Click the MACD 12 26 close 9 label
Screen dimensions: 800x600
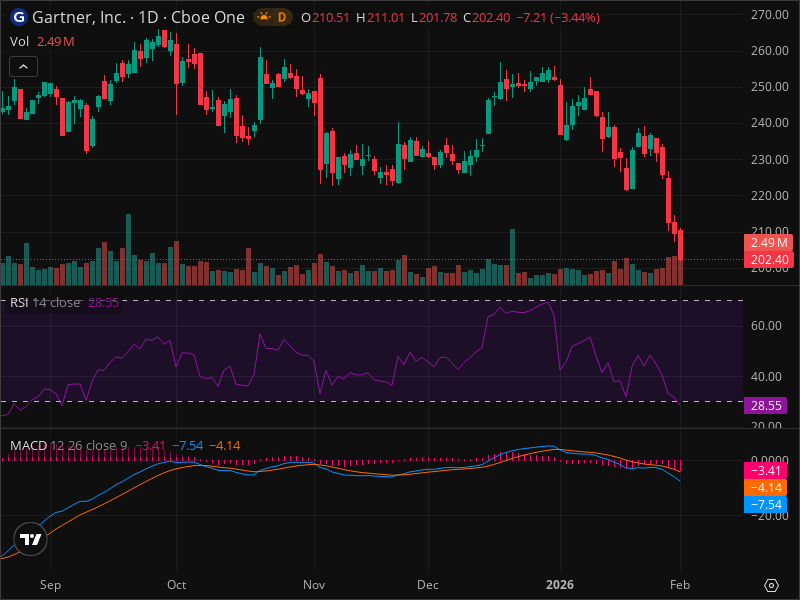(68, 445)
